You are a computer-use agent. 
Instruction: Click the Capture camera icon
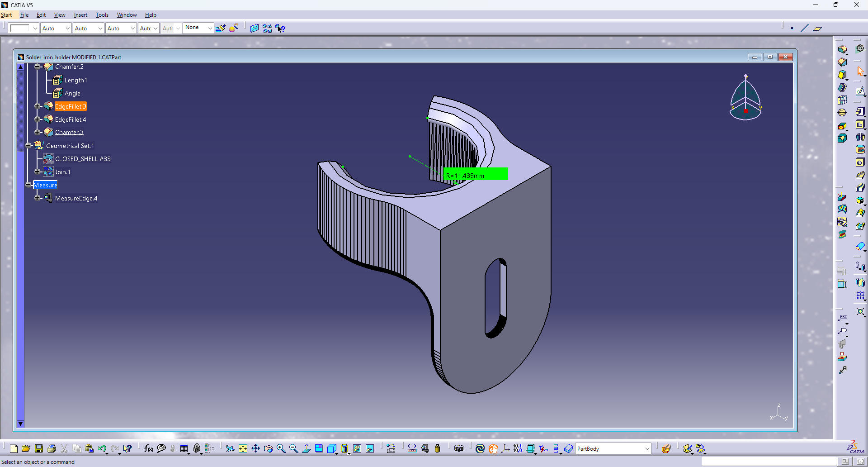(x=459, y=448)
